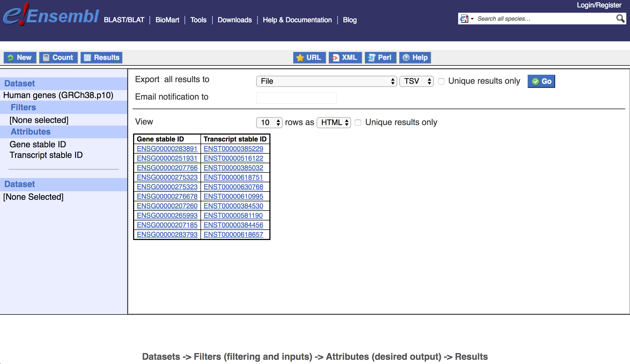This screenshot has width=630, height=364.
Task: Open the Perl script button
Action: click(x=380, y=57)
